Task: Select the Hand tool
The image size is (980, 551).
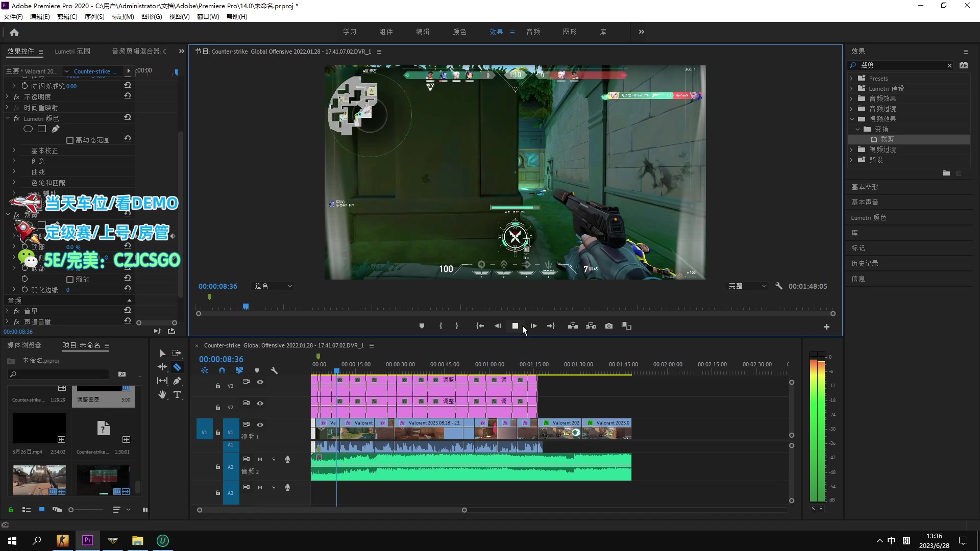Action: coord(162,395)
